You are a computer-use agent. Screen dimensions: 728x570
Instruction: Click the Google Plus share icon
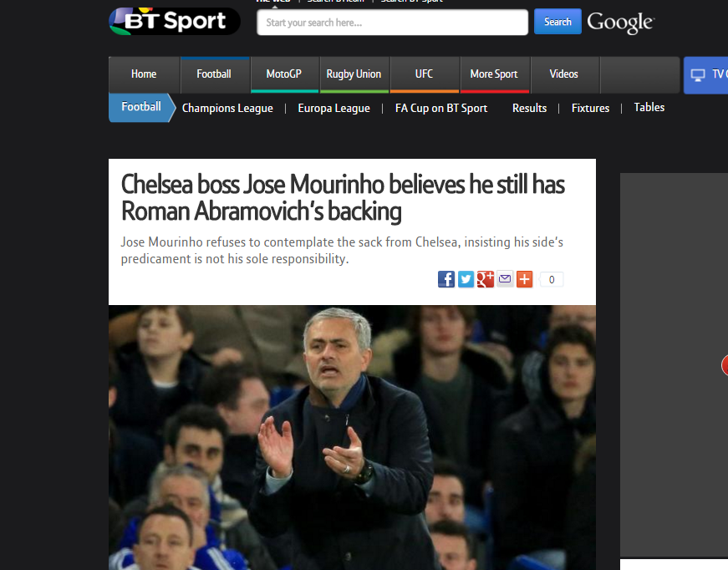(485, 279)
